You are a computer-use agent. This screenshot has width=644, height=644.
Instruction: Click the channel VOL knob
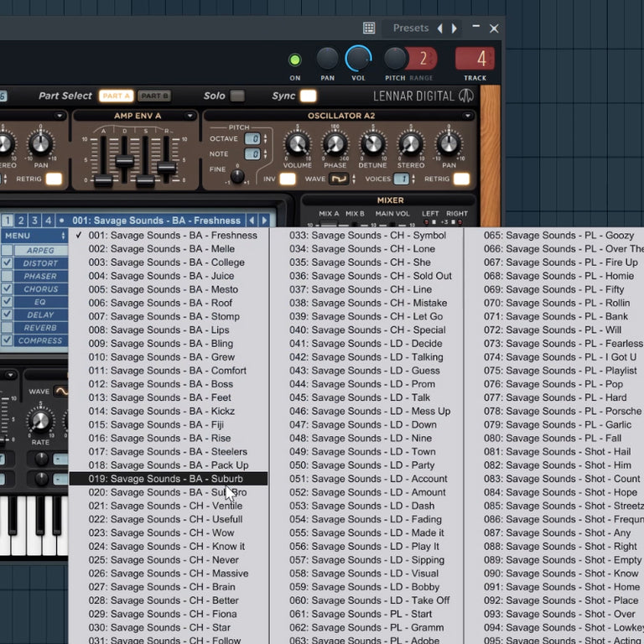(x=359, y=58)
